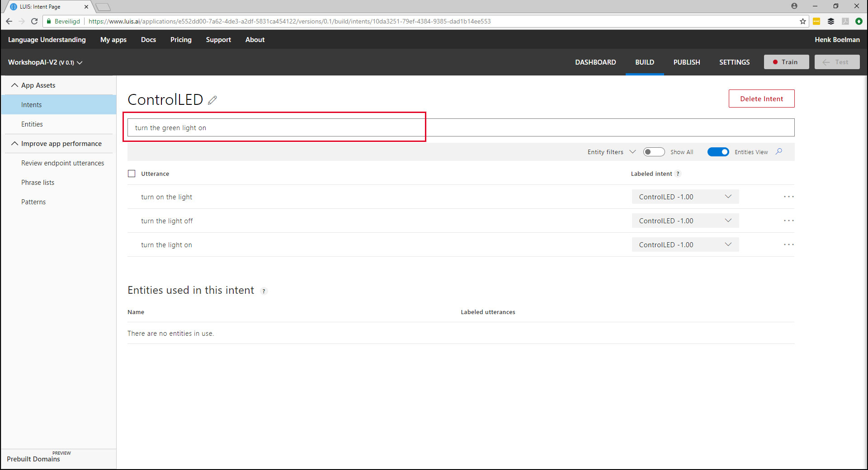This screenshot has width=868, height=470.
Task: Bookmark this page with the star icon
Action: pyautogui.click(x=803, y=21)
